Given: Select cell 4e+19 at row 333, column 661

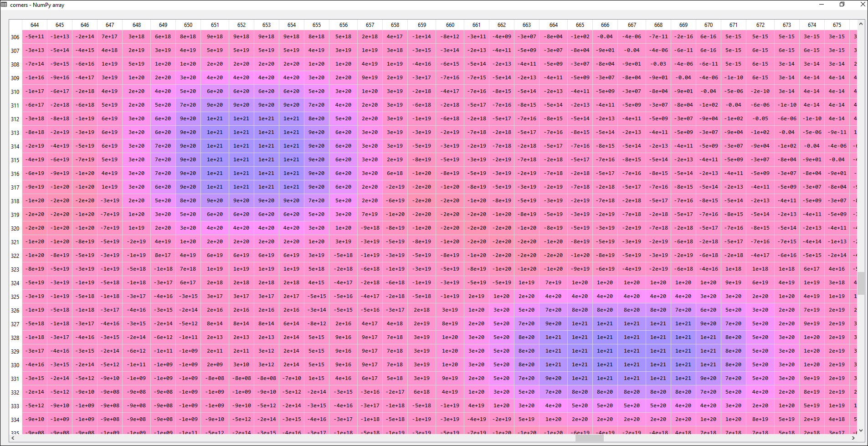Looking at the screenshot, I should click(477, 405).
